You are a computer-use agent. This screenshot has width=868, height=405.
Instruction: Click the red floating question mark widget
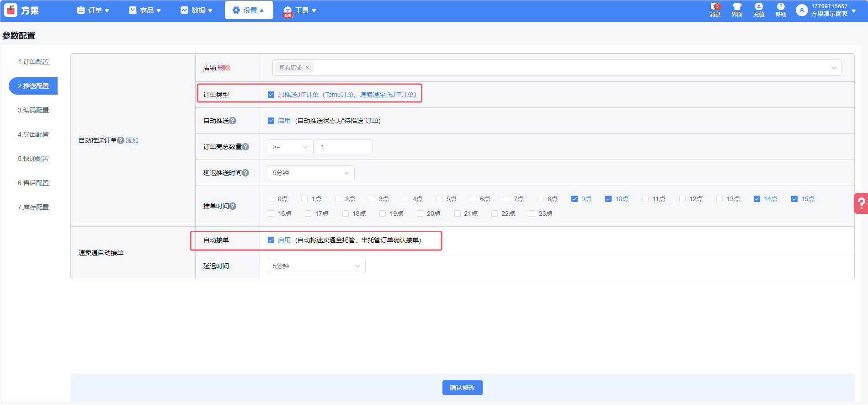[861, 203]
